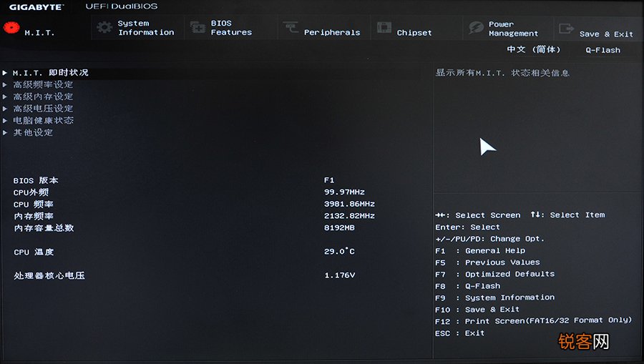Click the 29.0°C temperature value

[x=339, y=251]
